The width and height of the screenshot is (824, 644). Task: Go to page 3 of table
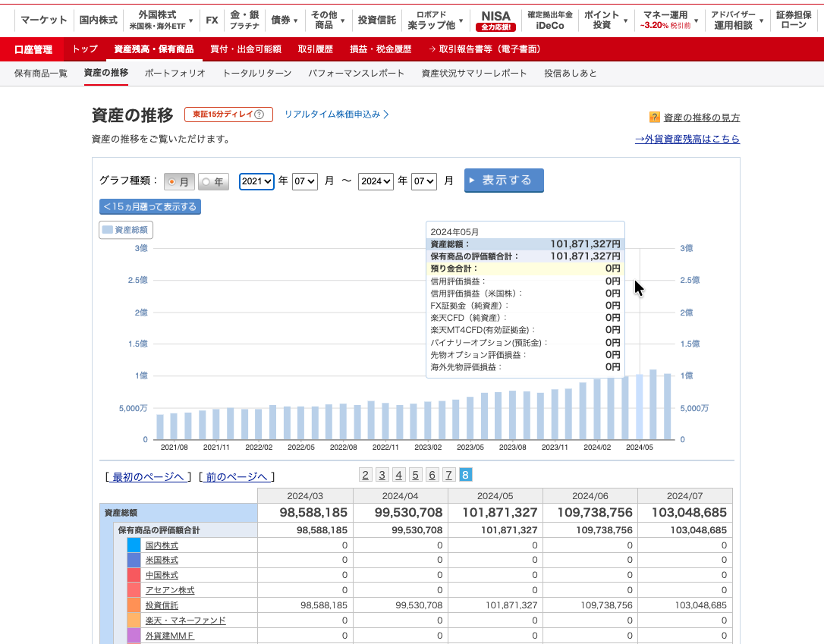382,476
